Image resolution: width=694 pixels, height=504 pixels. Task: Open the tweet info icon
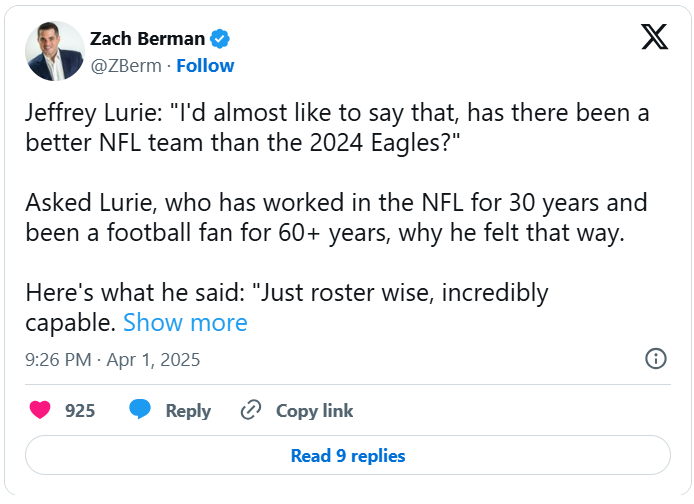pos(656,359)
